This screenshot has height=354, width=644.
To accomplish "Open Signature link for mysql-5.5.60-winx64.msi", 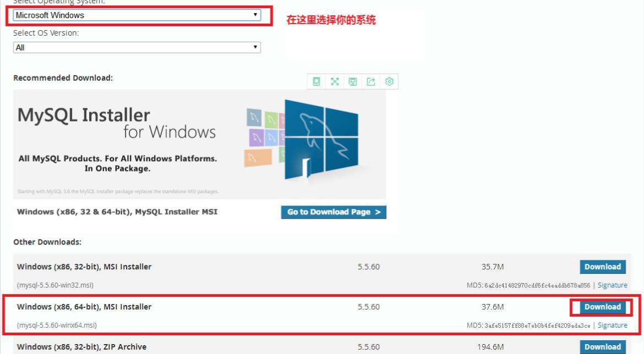I will 613,325.
